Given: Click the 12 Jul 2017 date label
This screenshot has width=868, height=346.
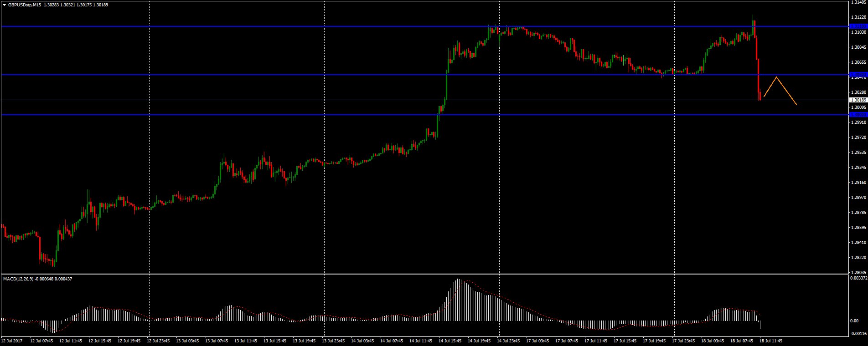Looking at the screenshot, I should (x=11, y=341).
